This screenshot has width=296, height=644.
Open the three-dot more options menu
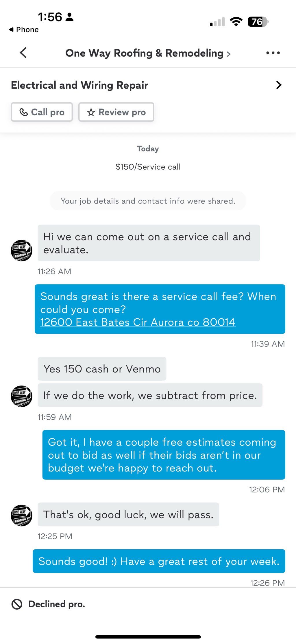tap(273, 53)
